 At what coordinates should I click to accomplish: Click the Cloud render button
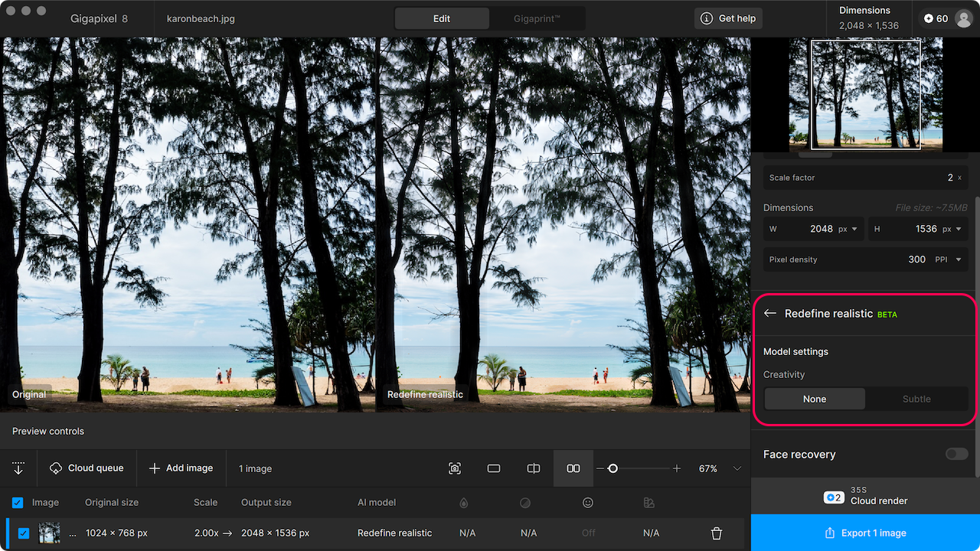tap(865, 496)
